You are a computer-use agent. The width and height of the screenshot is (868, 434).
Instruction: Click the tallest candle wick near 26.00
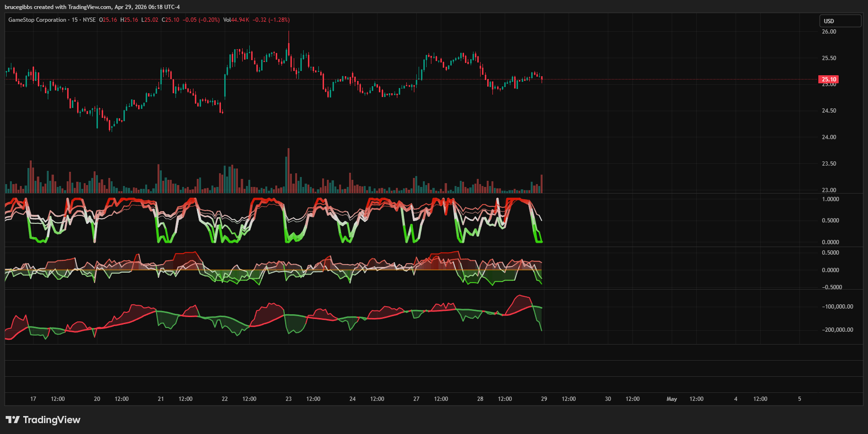(x=289, y=38)
